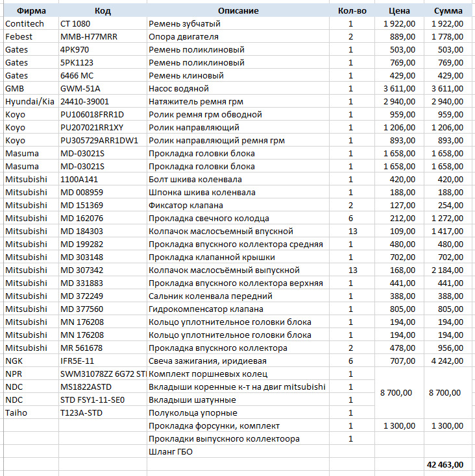This screenshot has width=475, height=476.
Task: Select code 'T123A-STD'
Action: pyautogui.click(x=103, y=413)
